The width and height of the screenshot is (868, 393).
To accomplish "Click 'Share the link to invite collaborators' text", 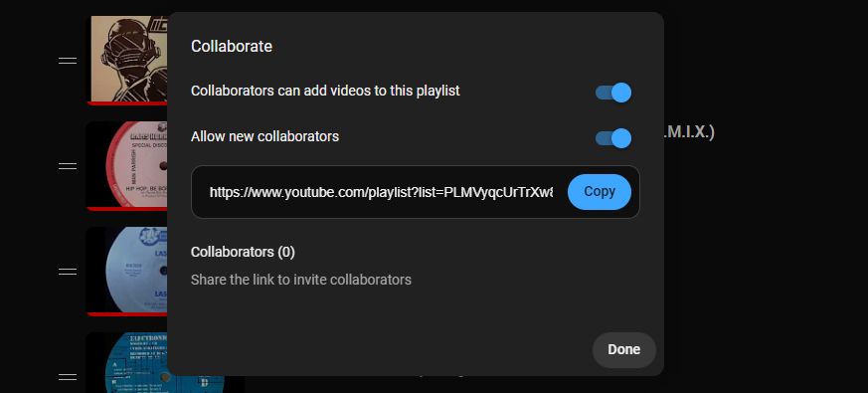I will 301,280.
